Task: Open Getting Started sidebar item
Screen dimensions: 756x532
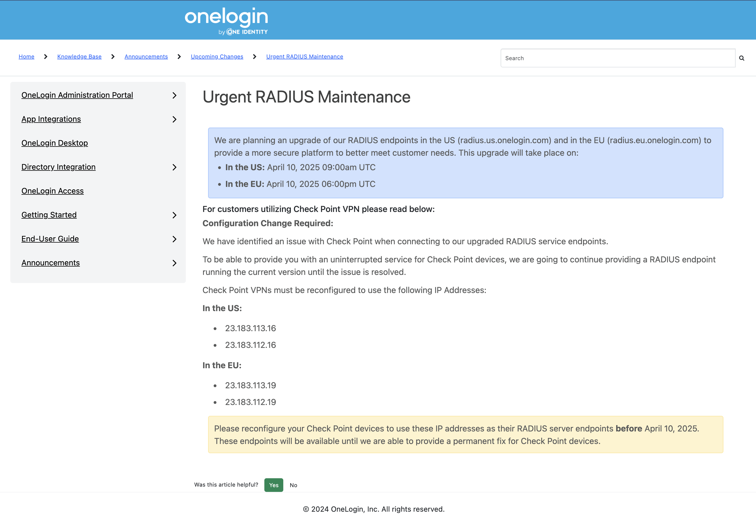Action: pos(49,215)
